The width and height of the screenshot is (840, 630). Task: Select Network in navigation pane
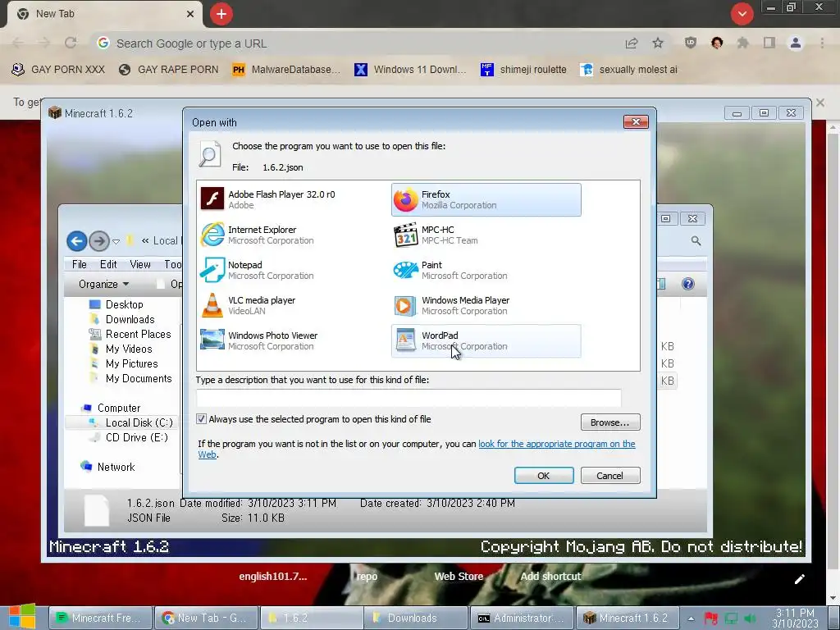click(116, 467)
